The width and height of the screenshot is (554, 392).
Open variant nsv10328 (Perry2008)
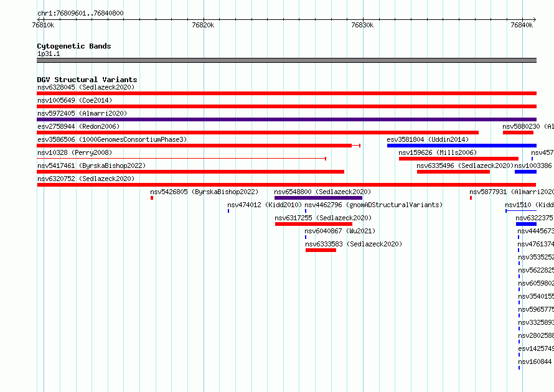click(x=75, y=152)
